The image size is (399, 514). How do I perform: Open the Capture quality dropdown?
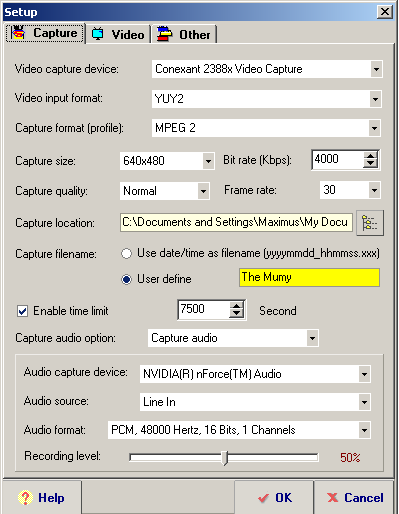click(x=203, y=191)
